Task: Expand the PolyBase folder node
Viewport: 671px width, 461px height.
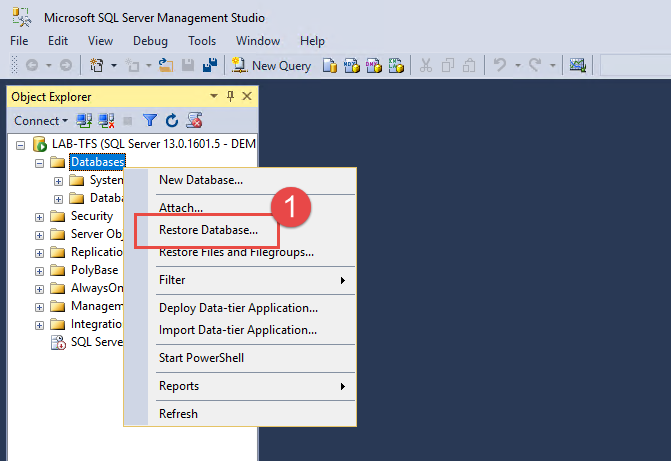Action: pos(40,270)
